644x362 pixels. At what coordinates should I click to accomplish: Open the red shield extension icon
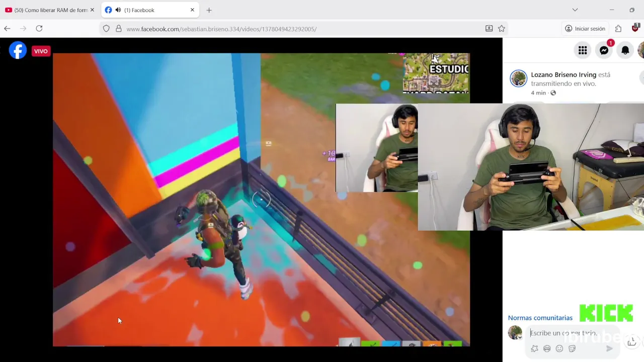pyautogui.click(x=635, y=29)
